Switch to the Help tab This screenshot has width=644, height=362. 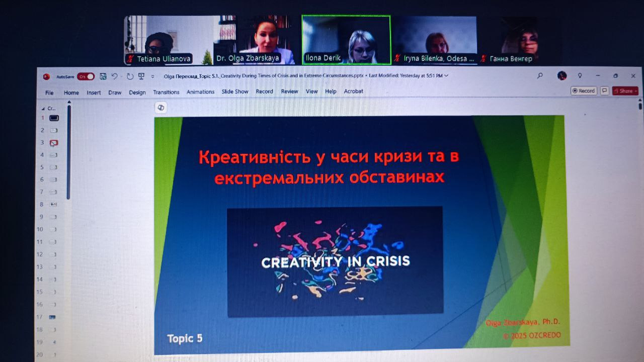(331, 92)
